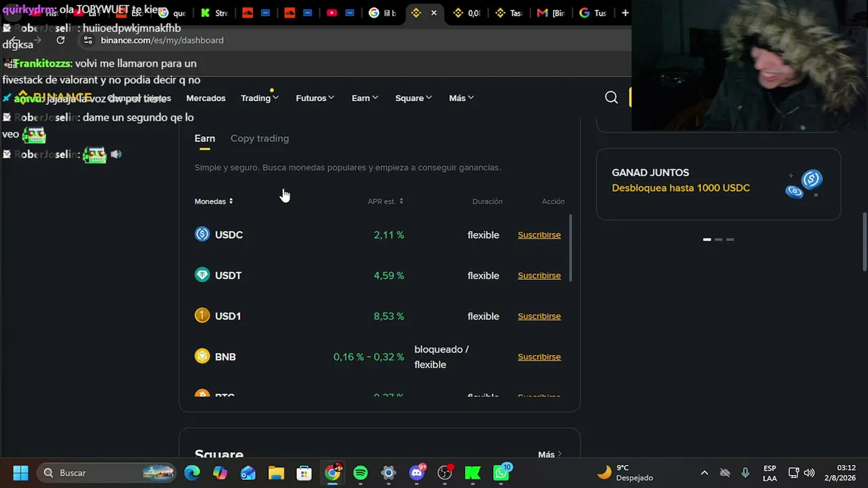Expand the Square navigation dropdown
The image size is (868, 488).
click(x=414, y=98)
